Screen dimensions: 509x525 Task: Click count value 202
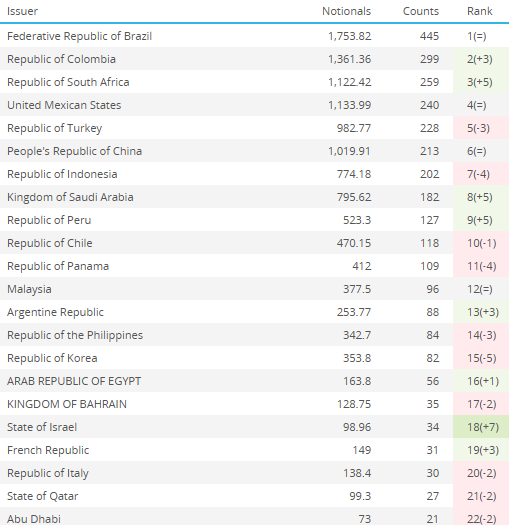pos(429,174)
